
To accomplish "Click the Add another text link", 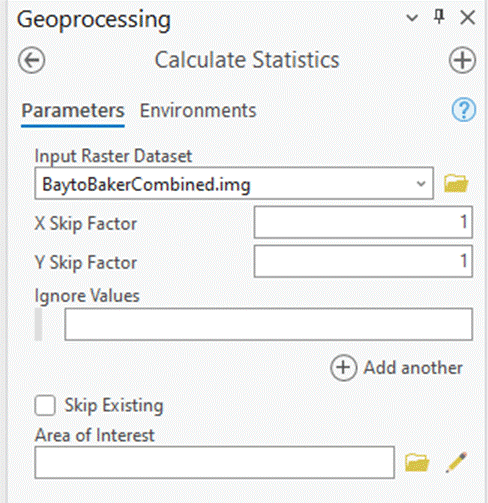I will [x=413, y=368].
